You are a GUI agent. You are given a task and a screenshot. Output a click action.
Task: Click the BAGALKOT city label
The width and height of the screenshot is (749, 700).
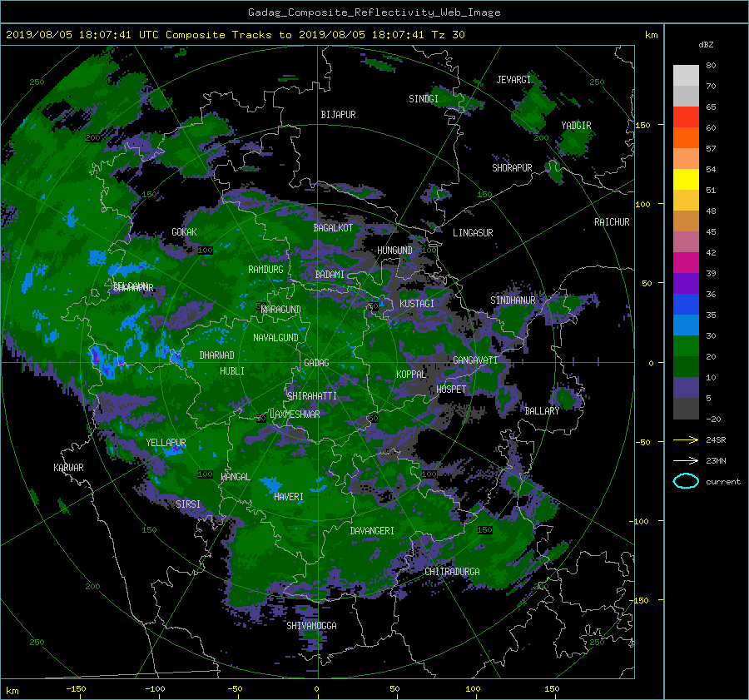pos(333,228)
